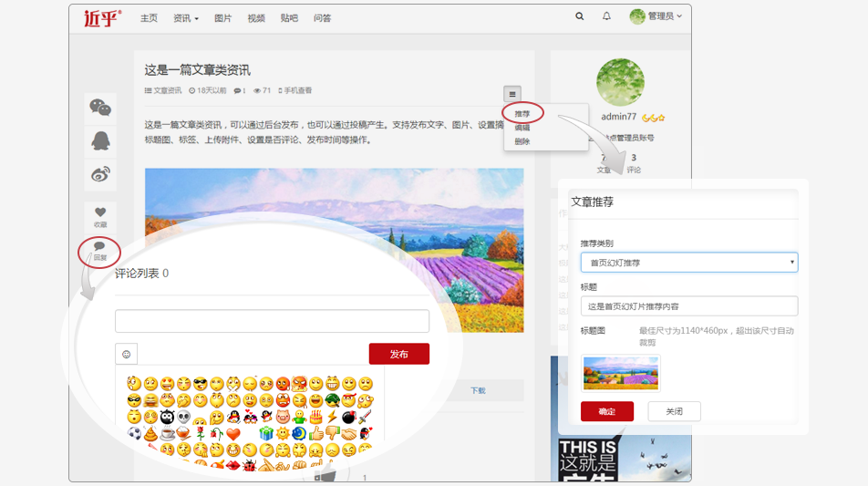Viewport: 868px width, 486px height.
Task: Open the search magnifier icon
Action: point(580,16)
